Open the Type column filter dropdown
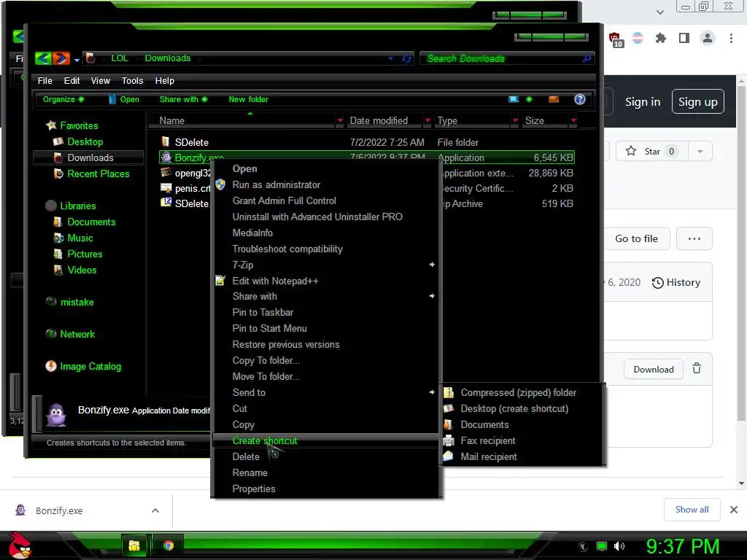The image size is (747, 560). [x=515, y=120]
